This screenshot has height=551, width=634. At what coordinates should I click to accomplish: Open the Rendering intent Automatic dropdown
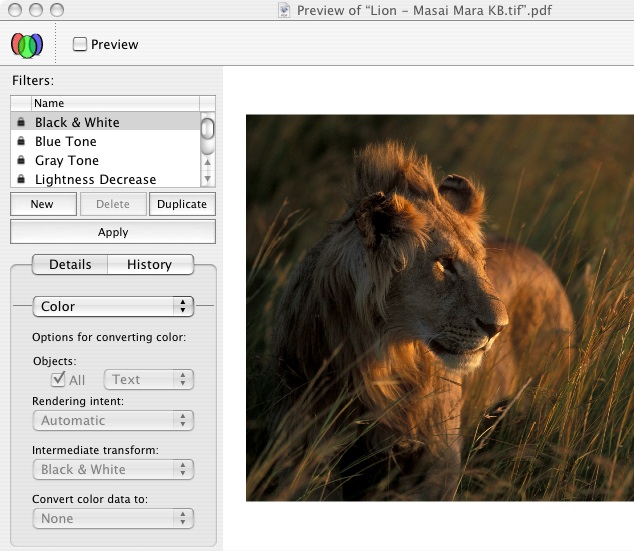[x=113, y=421]
